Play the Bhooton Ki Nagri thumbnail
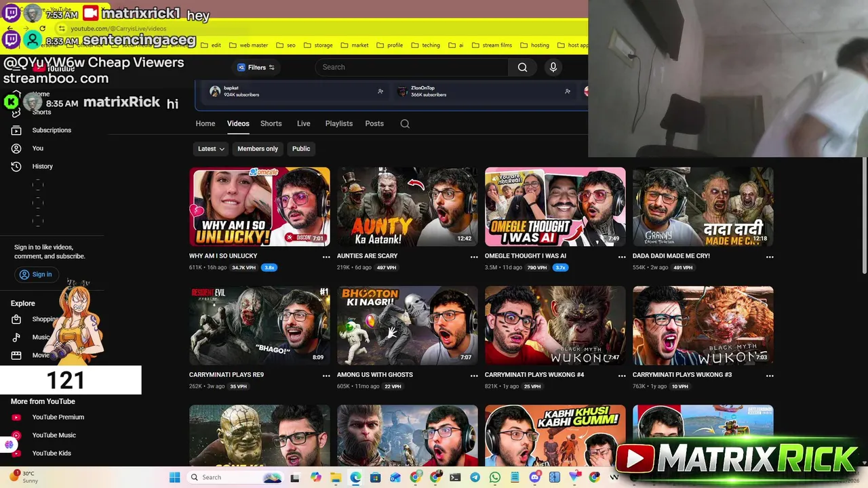The width and height of the screenshot is (868, 488). [408, 325]
